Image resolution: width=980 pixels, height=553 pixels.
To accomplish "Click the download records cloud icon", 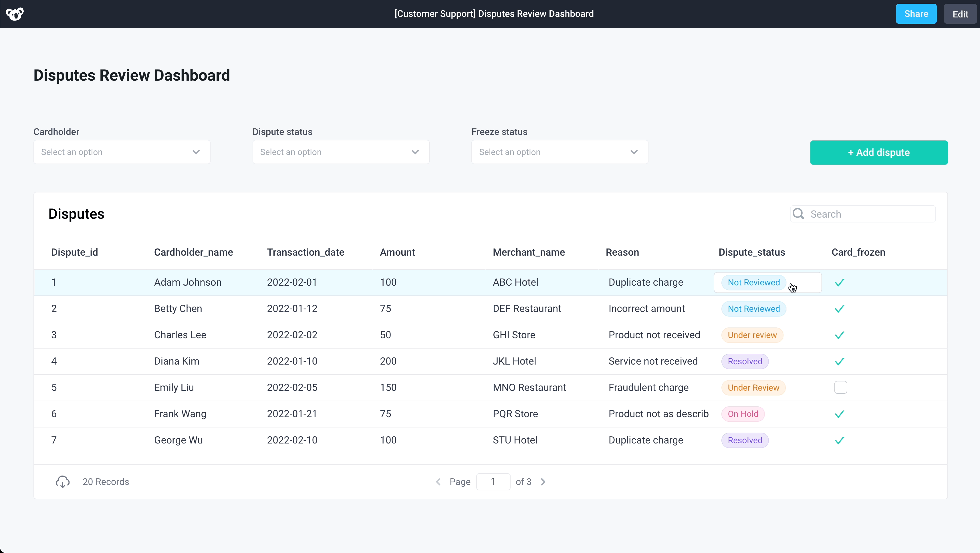I will 62,482.
